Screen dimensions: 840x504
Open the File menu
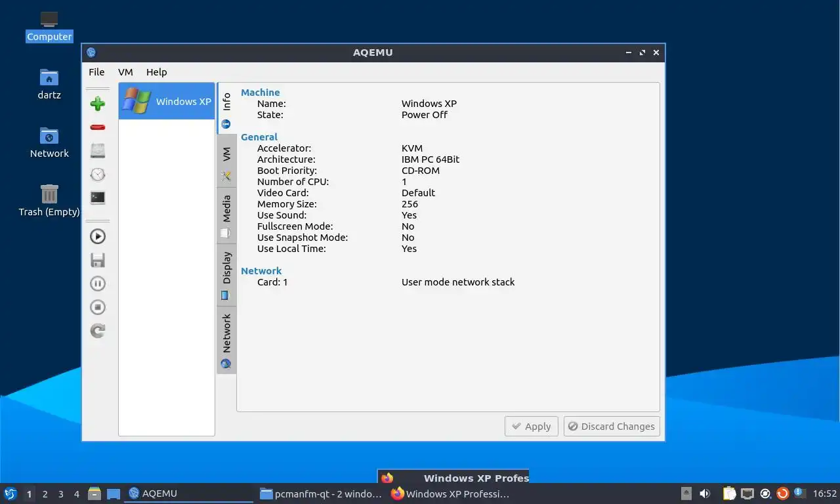click(96, 72)
